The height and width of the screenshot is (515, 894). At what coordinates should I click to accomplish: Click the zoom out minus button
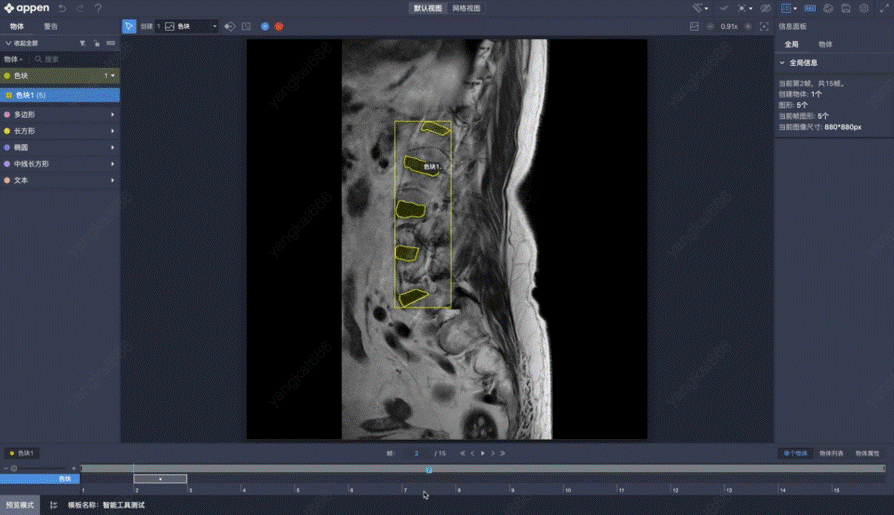tap(710, 26)
